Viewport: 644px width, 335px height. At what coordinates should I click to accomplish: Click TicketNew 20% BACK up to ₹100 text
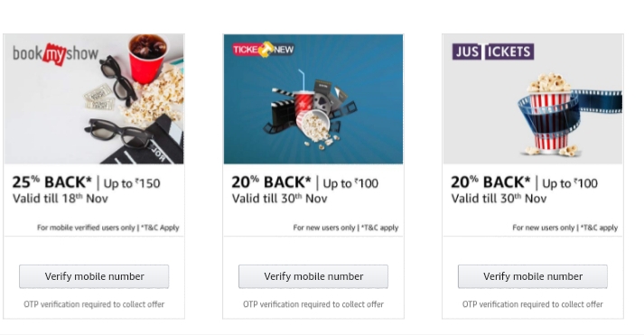304,182
